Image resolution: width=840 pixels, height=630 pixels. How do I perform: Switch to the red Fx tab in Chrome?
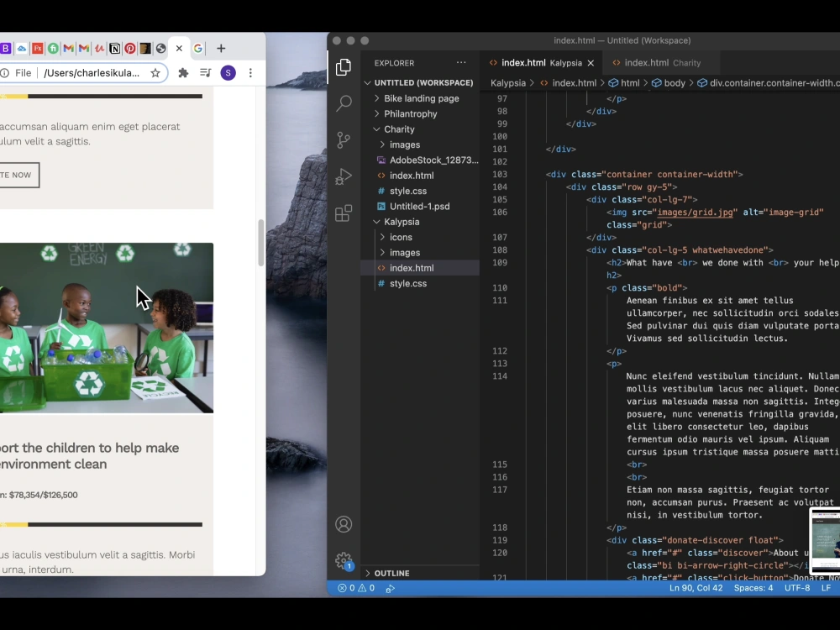click(38, 48)
